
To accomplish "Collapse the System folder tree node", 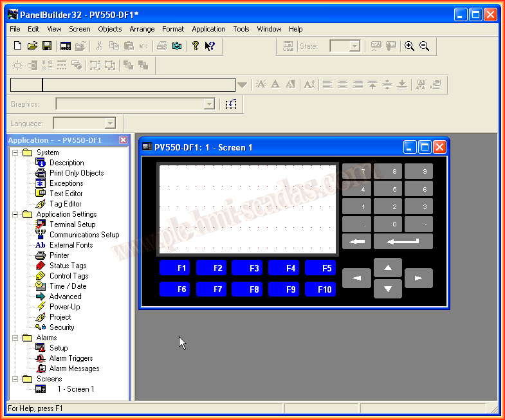I will [15, 152].
